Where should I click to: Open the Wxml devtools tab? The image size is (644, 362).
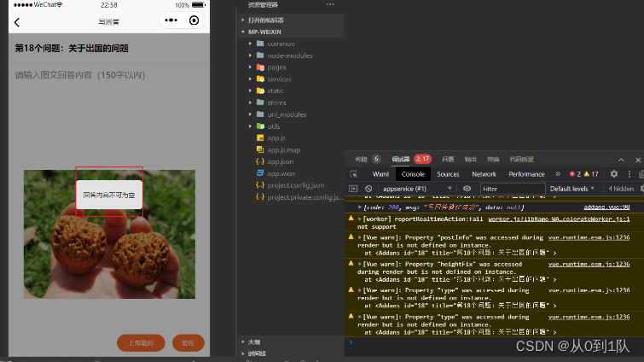pos(380,174)
